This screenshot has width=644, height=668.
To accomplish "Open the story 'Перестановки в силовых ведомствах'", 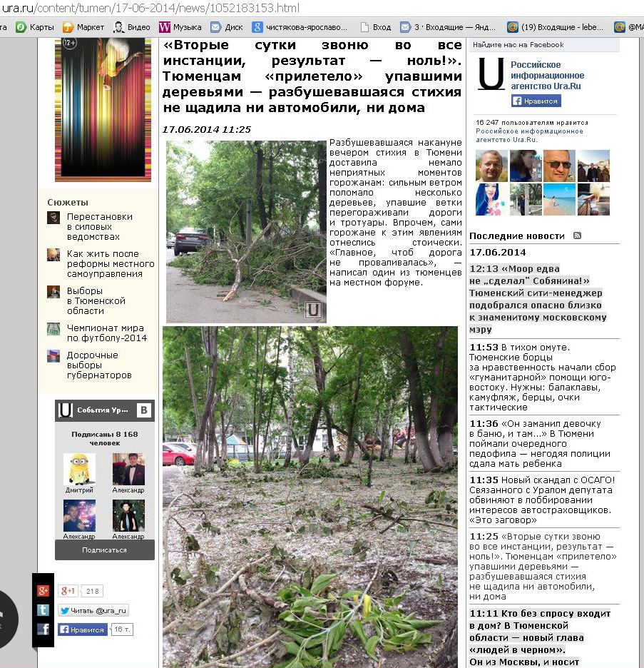I will (x=100, y=227).
